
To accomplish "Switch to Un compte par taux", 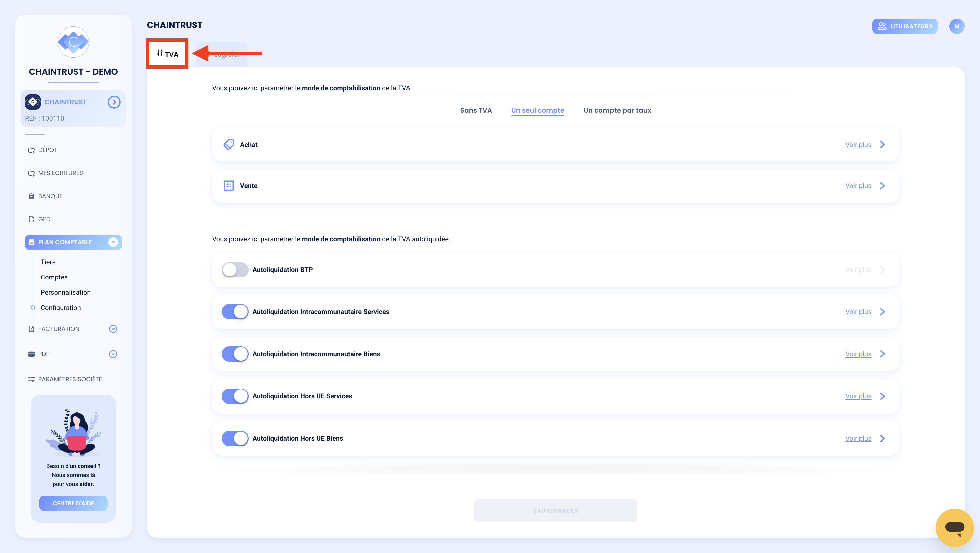I will (617, 110).
